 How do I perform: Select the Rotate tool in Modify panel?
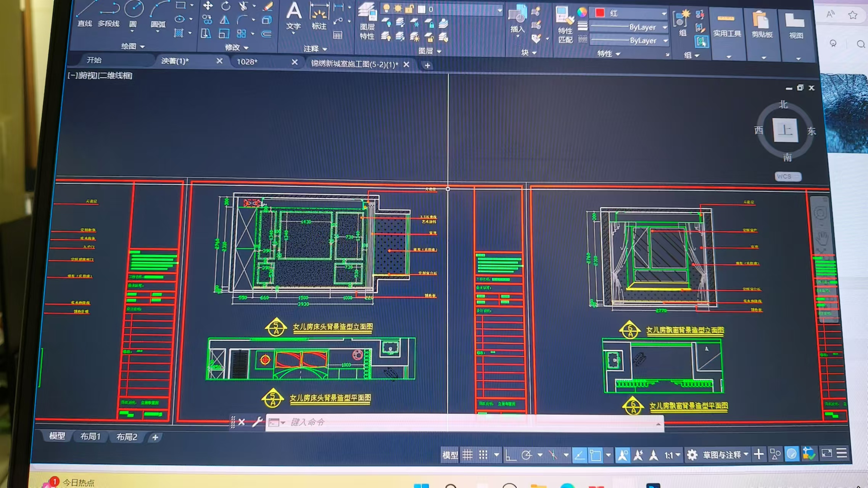pyautogui.click(x=226, y=6)
